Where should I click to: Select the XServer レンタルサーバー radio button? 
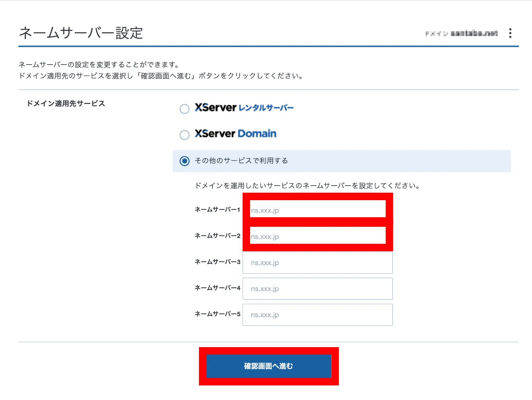coord(184,109)
